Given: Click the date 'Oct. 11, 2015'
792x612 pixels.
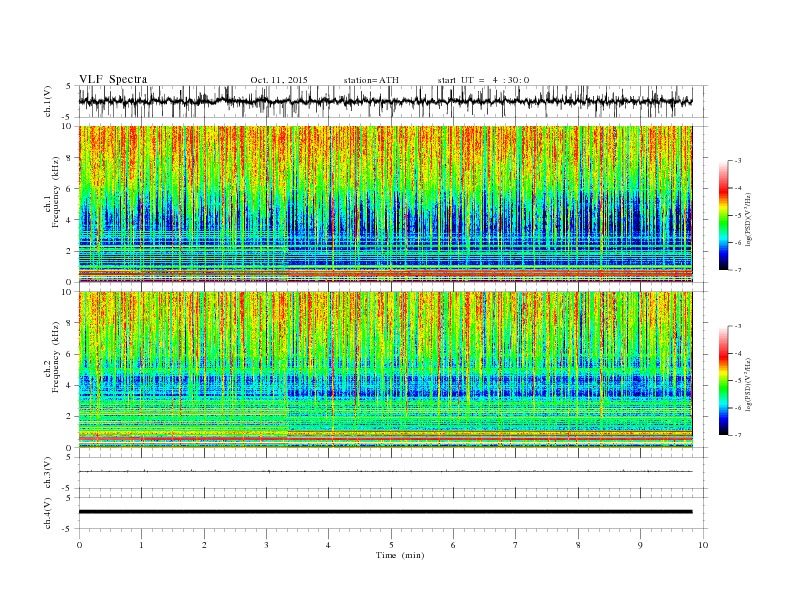Looking at the screenshot, I should (x=279, y=80).
